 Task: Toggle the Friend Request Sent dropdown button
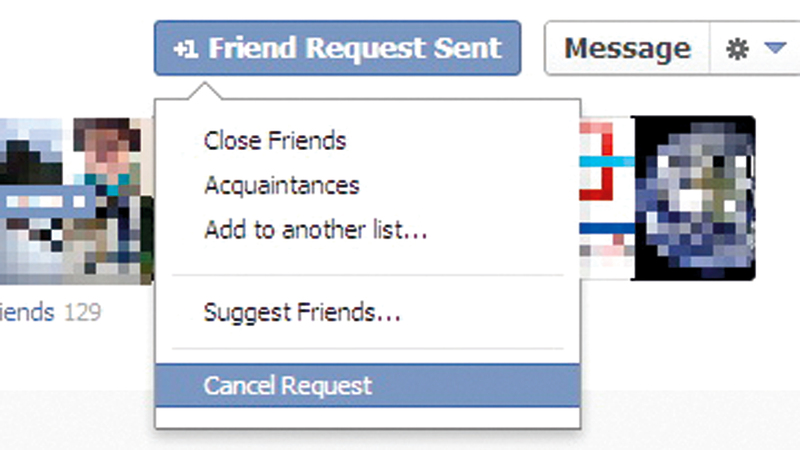337,48
